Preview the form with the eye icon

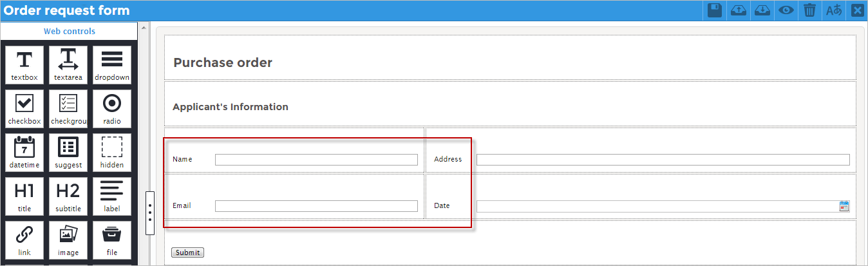click(786, 10)
